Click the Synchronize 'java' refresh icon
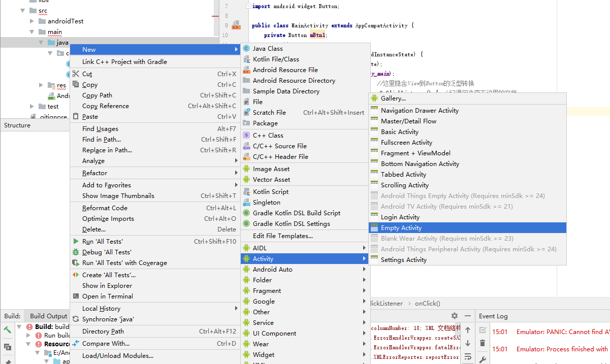Image resolution: width=610 pixels, height=364 pixels. 76,319
